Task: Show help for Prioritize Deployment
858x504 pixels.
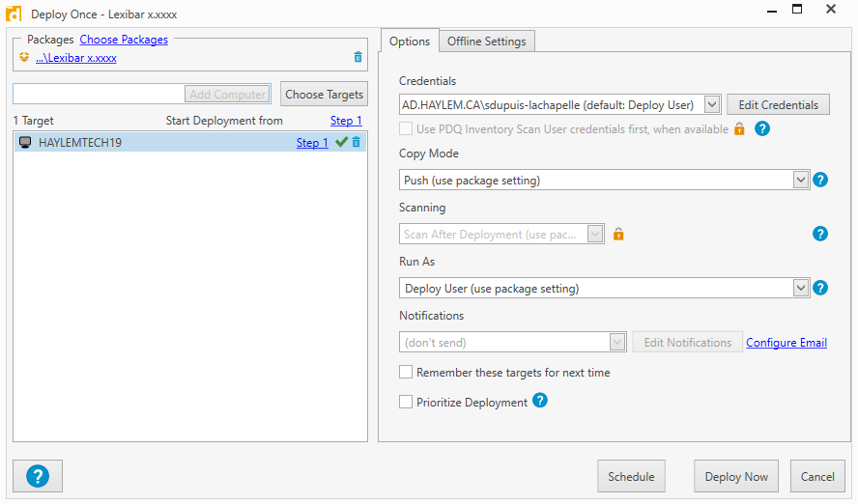Action: pos(540,401)
